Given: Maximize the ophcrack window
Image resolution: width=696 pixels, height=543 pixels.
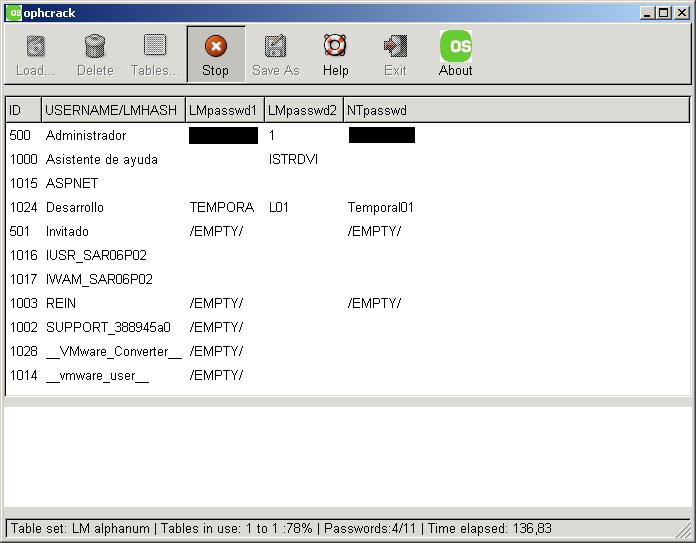Looking at the screenshot, I should pos(663,13).
